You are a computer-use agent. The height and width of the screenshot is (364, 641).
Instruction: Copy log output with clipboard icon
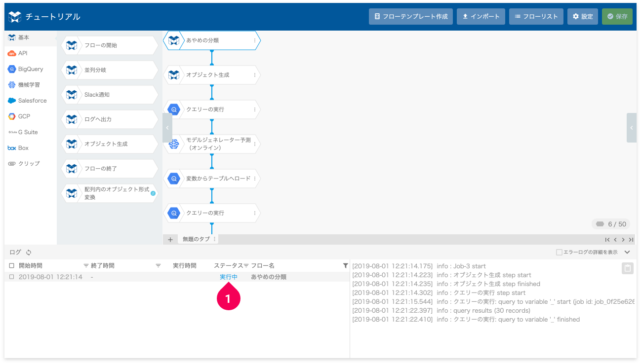click(627, 268)
